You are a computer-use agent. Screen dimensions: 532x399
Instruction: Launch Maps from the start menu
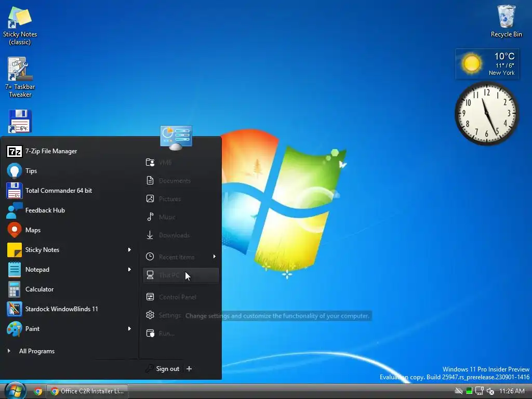click(70, 230)
